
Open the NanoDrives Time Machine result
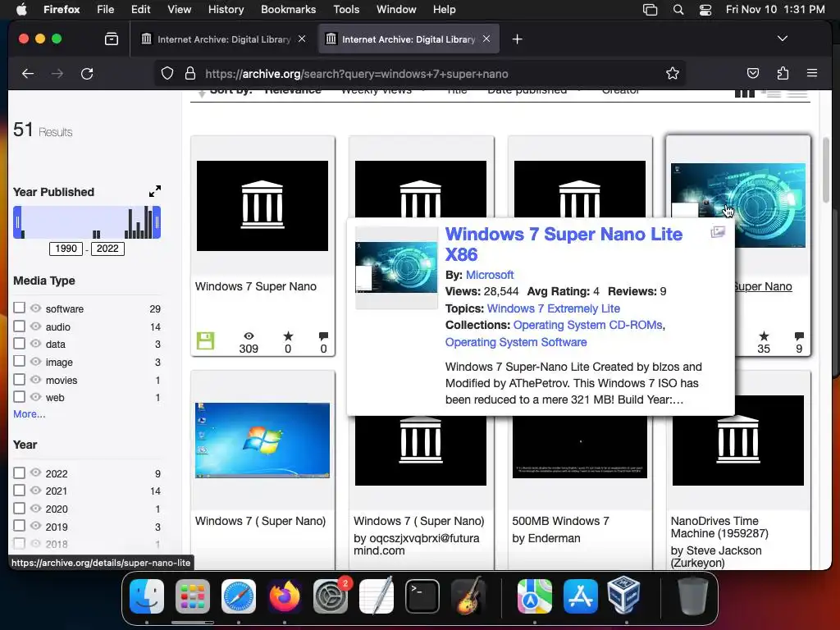click(719, 527)
